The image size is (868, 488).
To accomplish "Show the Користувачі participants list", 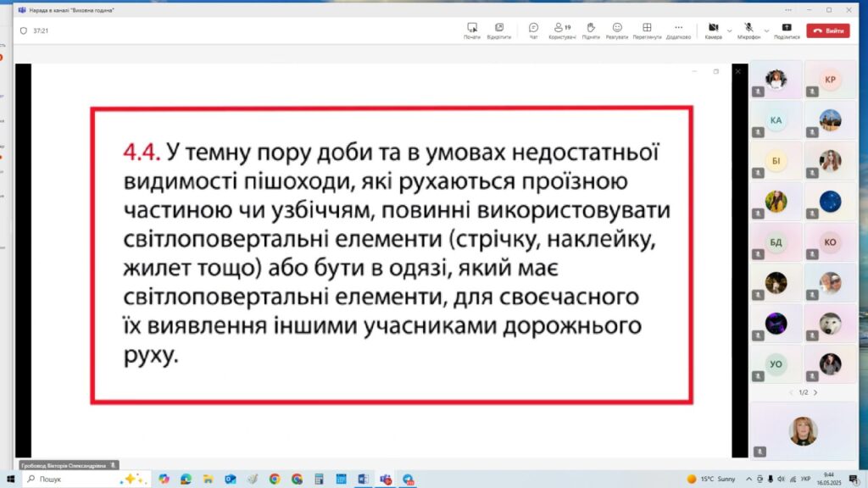I will tap(562, 30).
